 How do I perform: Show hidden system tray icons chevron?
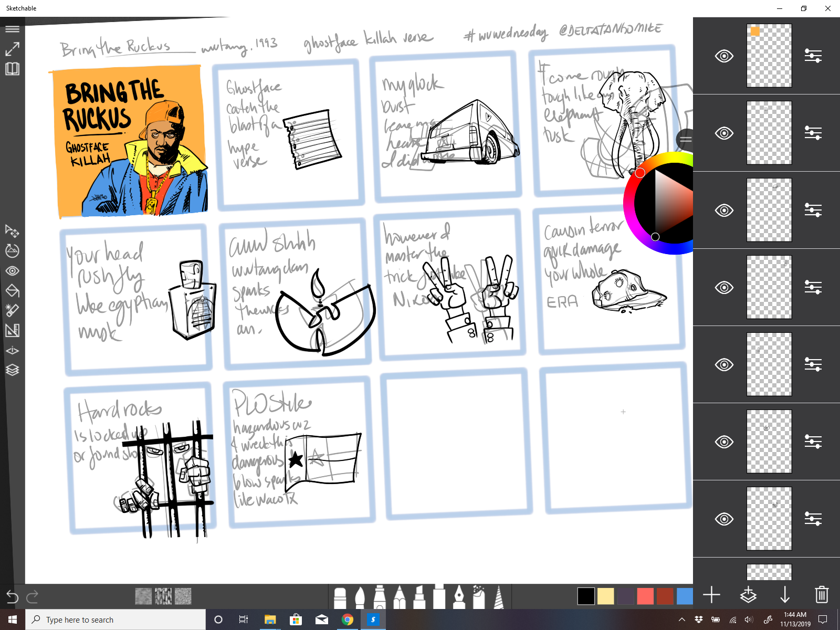click(682, 619)
